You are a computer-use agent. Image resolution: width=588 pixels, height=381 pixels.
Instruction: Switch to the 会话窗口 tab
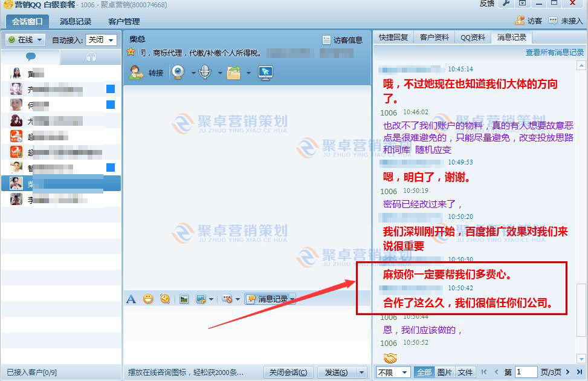pos(27,22)
